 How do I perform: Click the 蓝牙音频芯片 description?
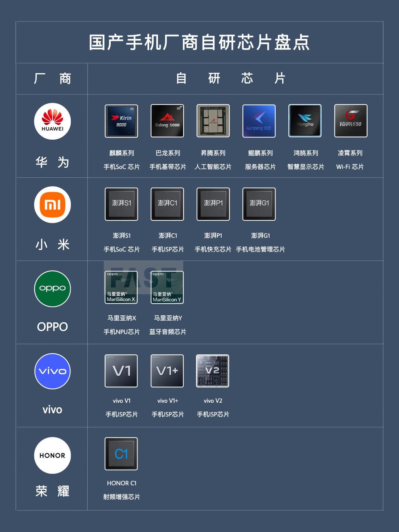pos(168,332)
